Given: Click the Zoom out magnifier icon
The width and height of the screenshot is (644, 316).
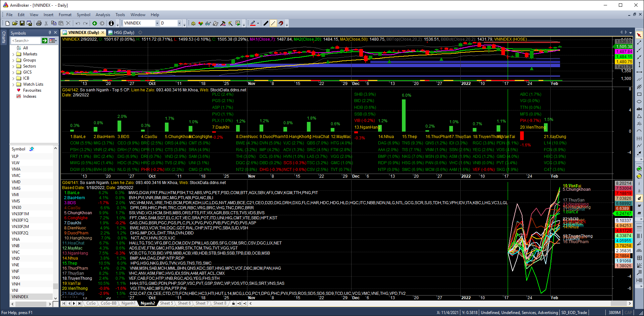Looking at the screenshot, I should point(639,176).
